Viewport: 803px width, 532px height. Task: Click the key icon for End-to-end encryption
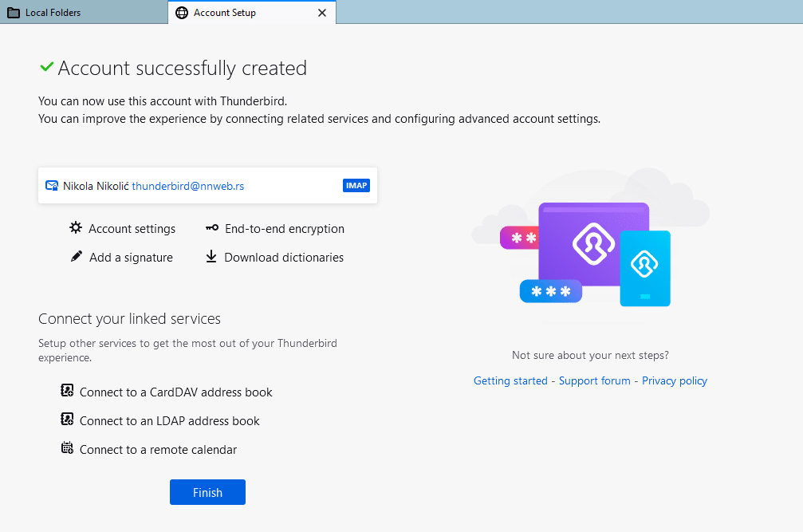tap(211, 228)
